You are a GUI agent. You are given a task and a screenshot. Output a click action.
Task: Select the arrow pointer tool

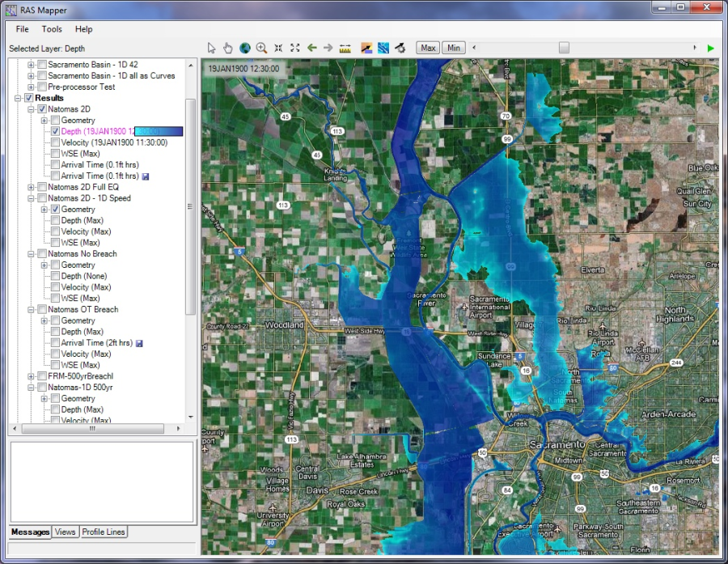(212, 48)
